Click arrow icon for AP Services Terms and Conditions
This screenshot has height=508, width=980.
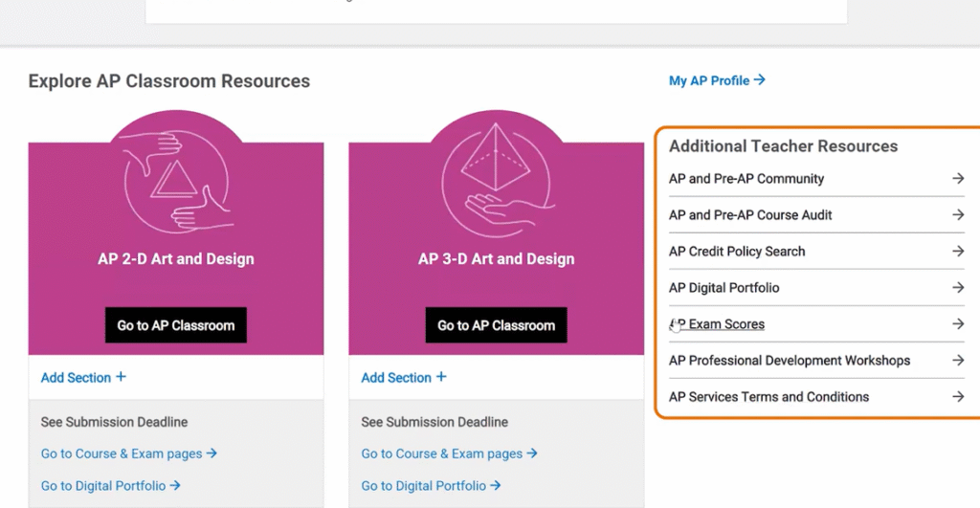point(957,397)
